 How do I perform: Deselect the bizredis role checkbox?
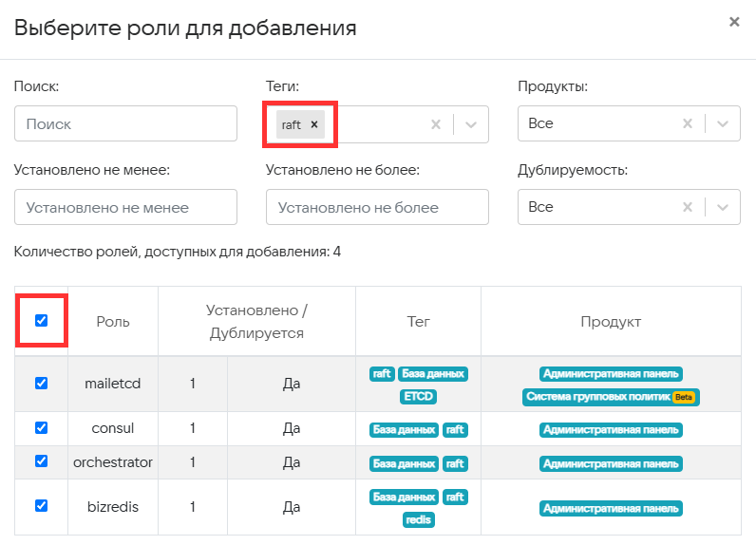pos(41,506)
